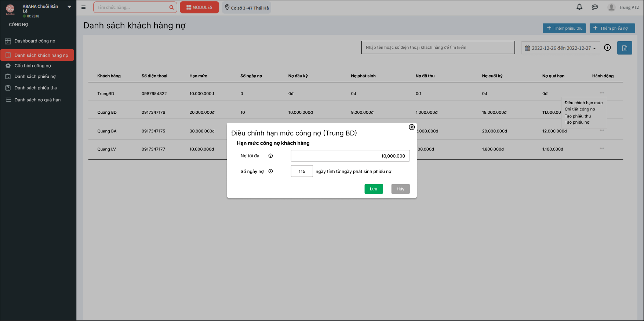Click info icon next to Nợ tối đa
Screen dimensions: 644x321
tap(270, 156)
